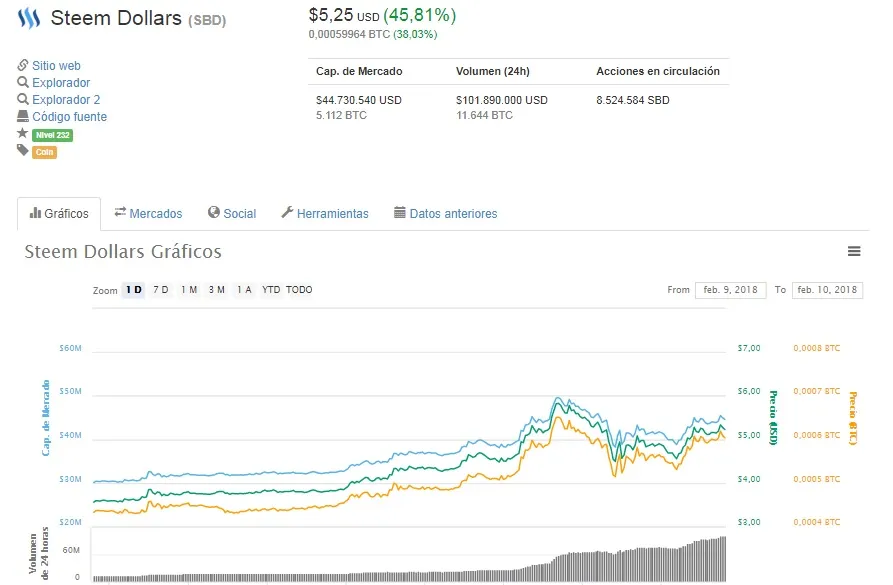
Task: Click the $5,25 price text
Action: pos(331,15)
